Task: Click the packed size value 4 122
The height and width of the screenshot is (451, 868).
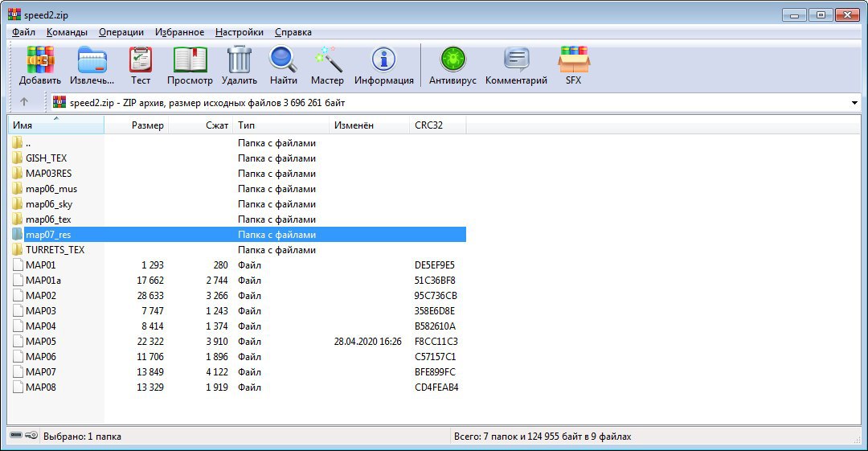Action: (217, 371)
